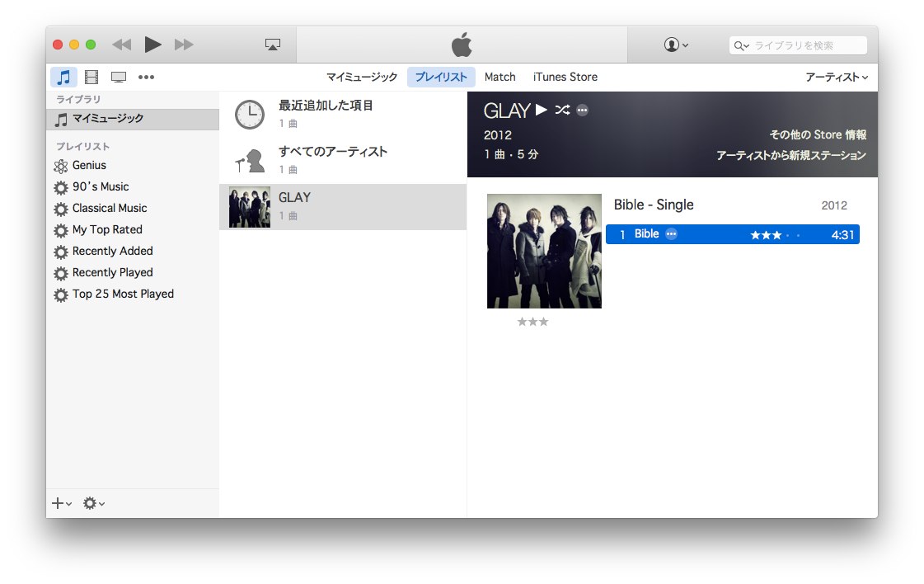
Task: Start playback with the play button
Action: [152, 45]
